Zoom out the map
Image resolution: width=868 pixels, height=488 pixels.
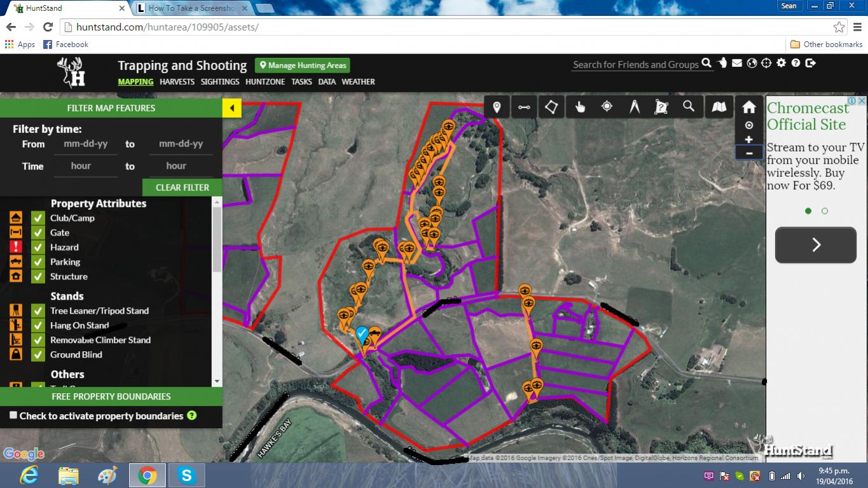tap(749, 153)
